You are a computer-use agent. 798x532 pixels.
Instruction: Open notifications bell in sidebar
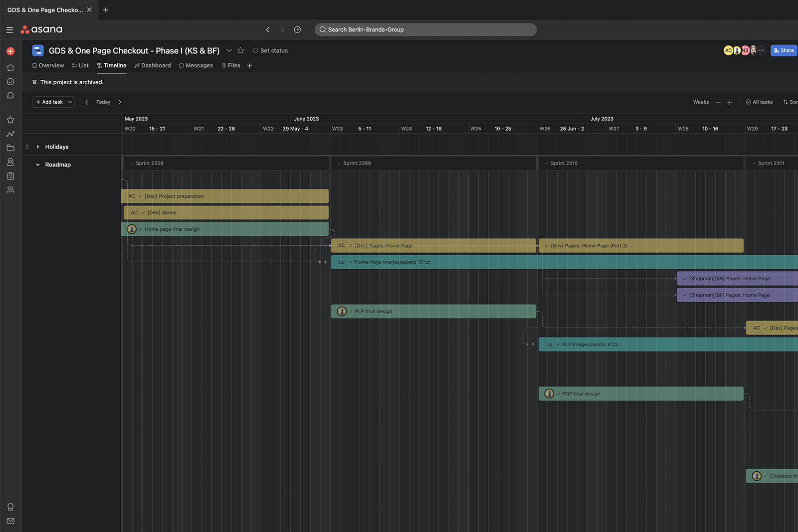[10, 96]
